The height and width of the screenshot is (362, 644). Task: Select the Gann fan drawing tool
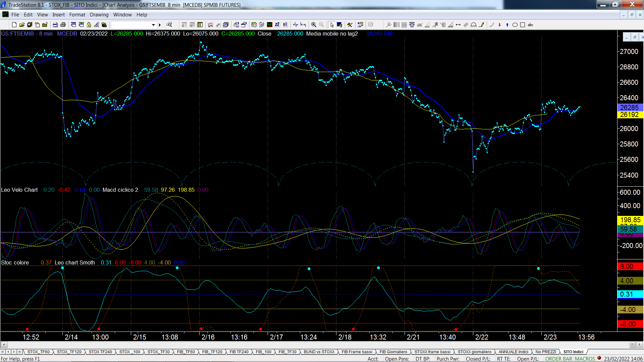coord(450,25)
